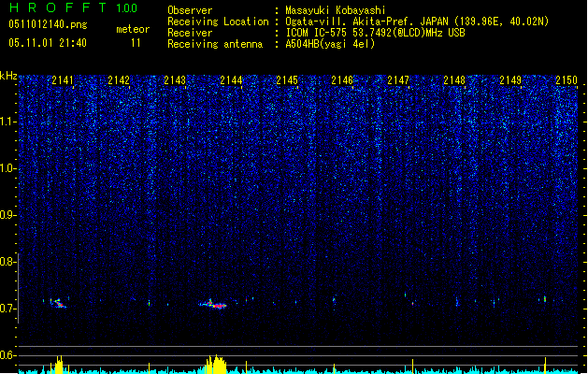
Task: Click the large yellow intensity peak before 2144
Action: 216,364
